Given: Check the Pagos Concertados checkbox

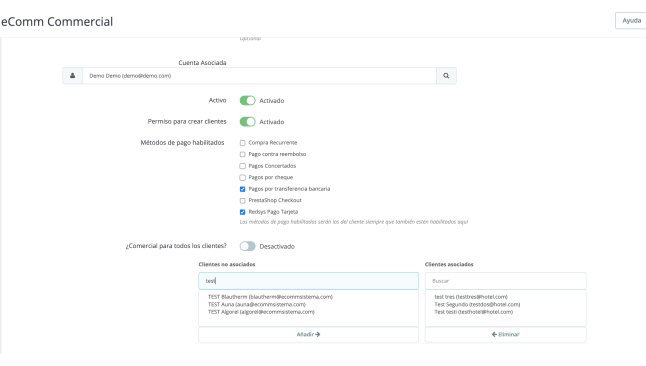Looking at the screenshot, I should tap(243, 166).
